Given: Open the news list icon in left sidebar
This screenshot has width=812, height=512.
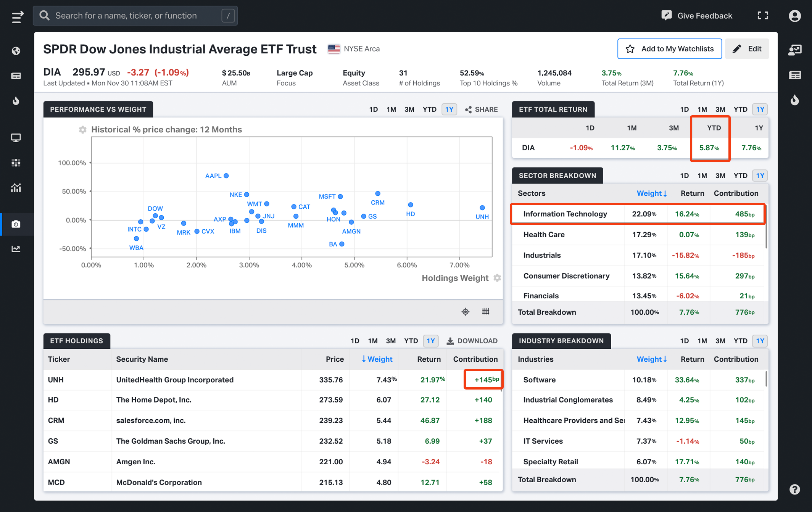Looking at the screenshot, I should click(x=16, y=76).
